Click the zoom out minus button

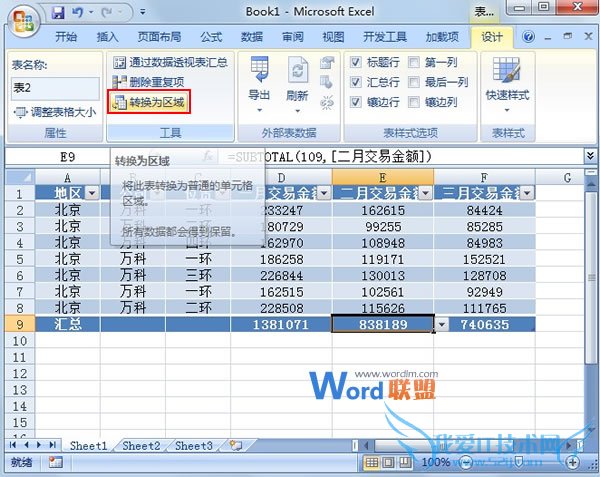pos(465,462)
